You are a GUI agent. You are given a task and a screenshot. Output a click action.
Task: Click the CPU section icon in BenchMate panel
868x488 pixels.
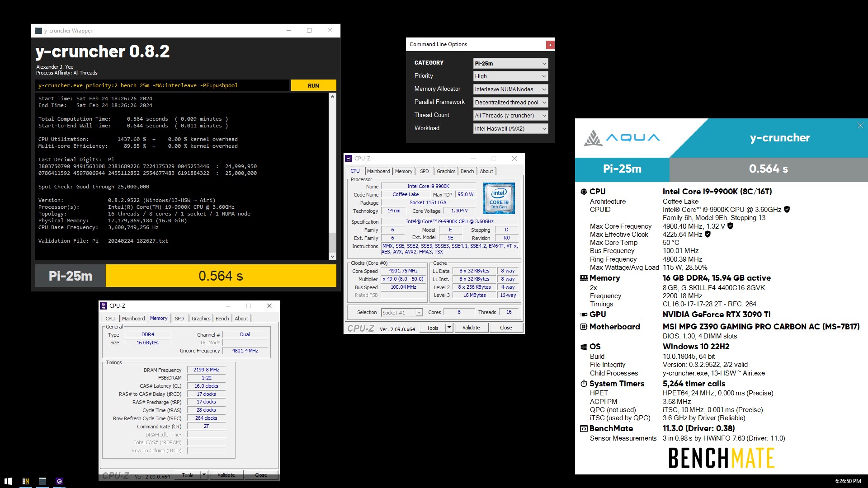584,192
